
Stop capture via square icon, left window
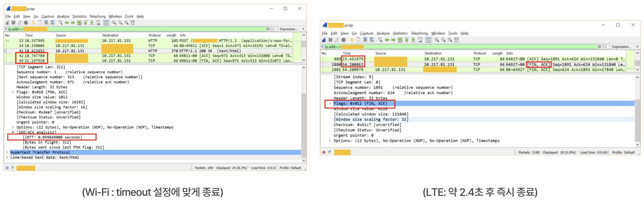click(13, 23)
